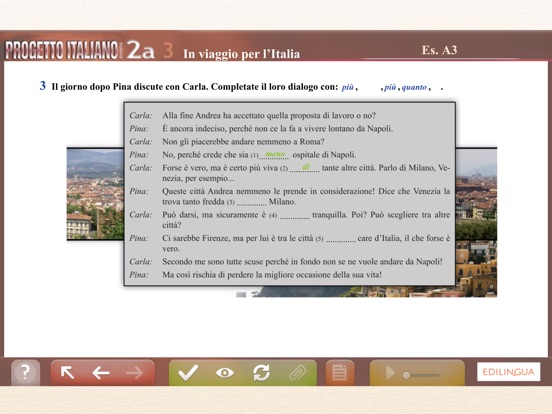Image resolution: width=552 pixels, height=414 pixels.
Task: Check answers with the checkmark icon
Action: pyautogui.click(x=188, y=372)
